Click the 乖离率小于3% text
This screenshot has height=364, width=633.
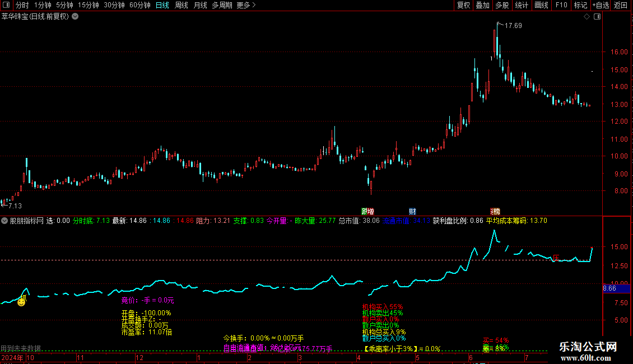[x=402, y=349]
